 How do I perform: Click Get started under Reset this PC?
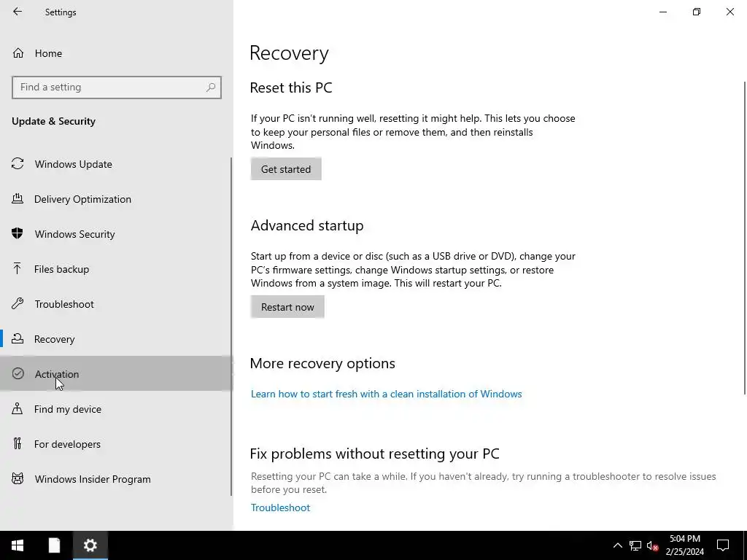pyautogui.click(x=286, y=169)
